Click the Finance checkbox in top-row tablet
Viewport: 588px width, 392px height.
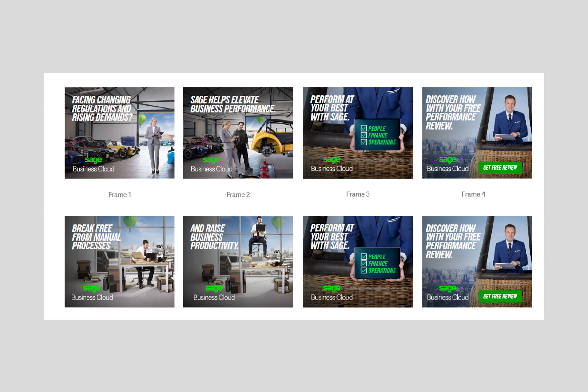364,135
